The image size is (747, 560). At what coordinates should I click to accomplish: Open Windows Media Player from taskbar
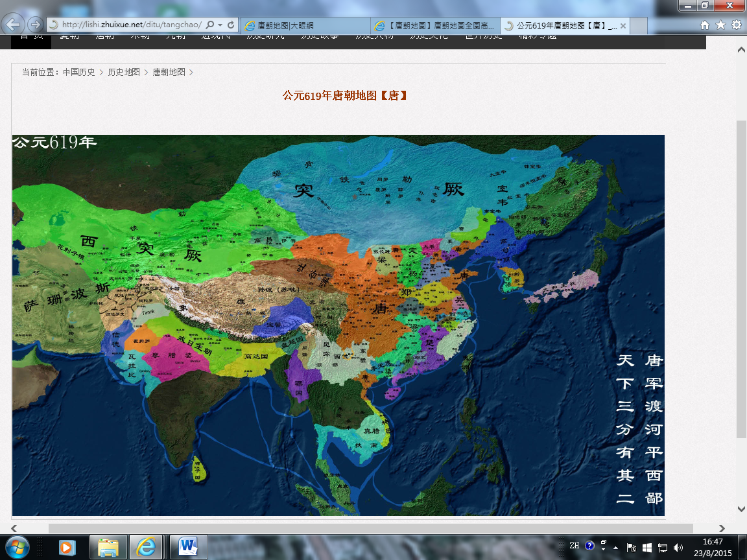[67, 547]
